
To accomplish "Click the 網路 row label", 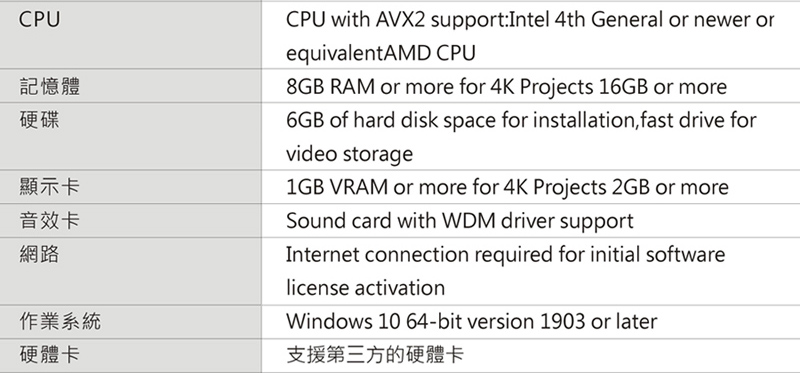I will [x=39, y=254].
